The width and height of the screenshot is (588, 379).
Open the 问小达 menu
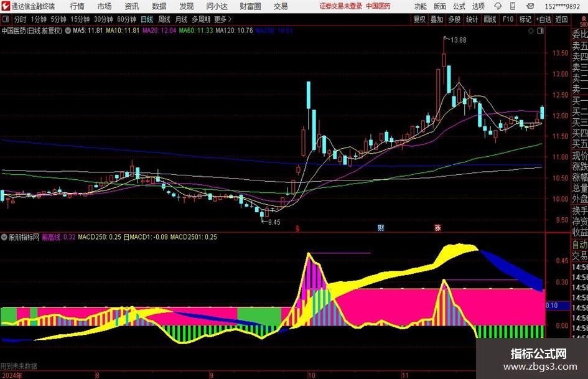click(x=217, y=6)
